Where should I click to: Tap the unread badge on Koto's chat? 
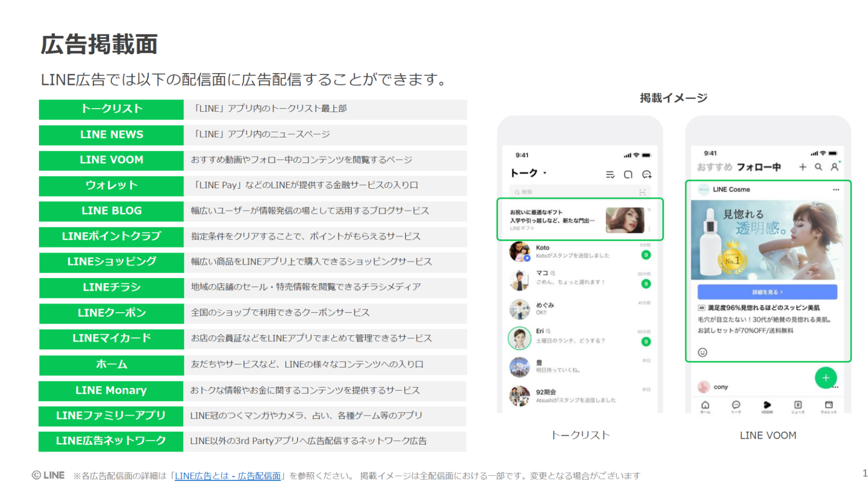pyautogui.click(x=646, y=255)
